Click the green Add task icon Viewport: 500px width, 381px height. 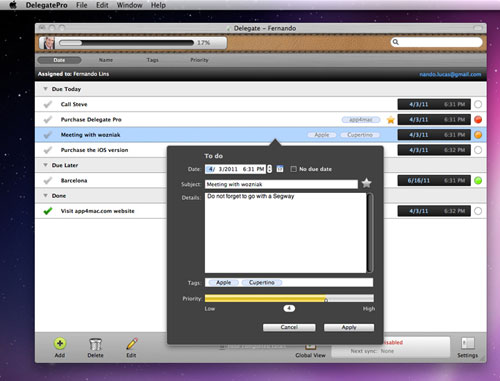click(x=60, y=344)
